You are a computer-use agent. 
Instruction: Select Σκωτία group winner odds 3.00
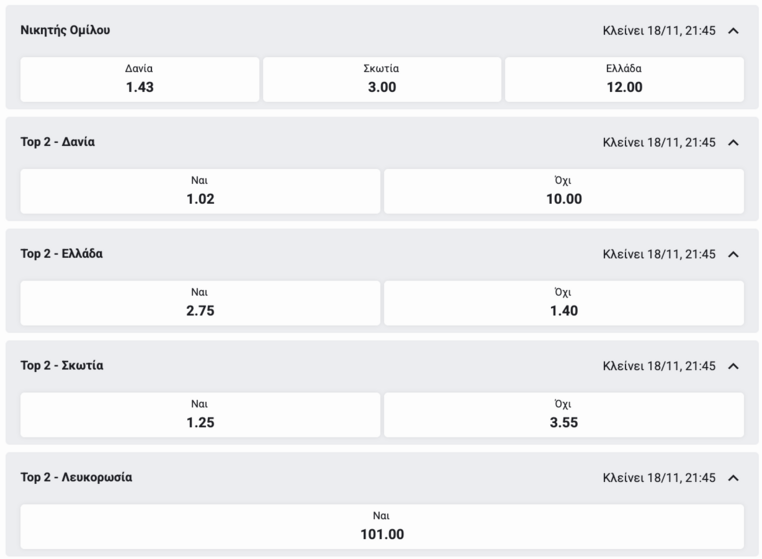coord(381,79)
